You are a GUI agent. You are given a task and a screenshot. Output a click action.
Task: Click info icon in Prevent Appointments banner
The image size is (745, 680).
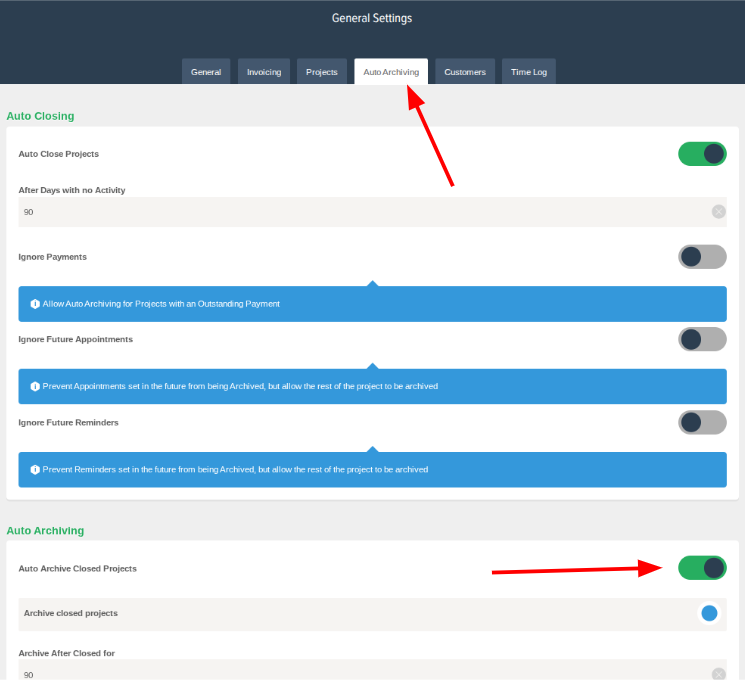pyautogui.click(x=34, y=386)
